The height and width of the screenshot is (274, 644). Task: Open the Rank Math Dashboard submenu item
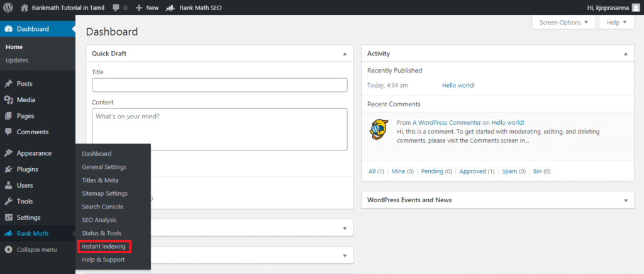[96, 154]
